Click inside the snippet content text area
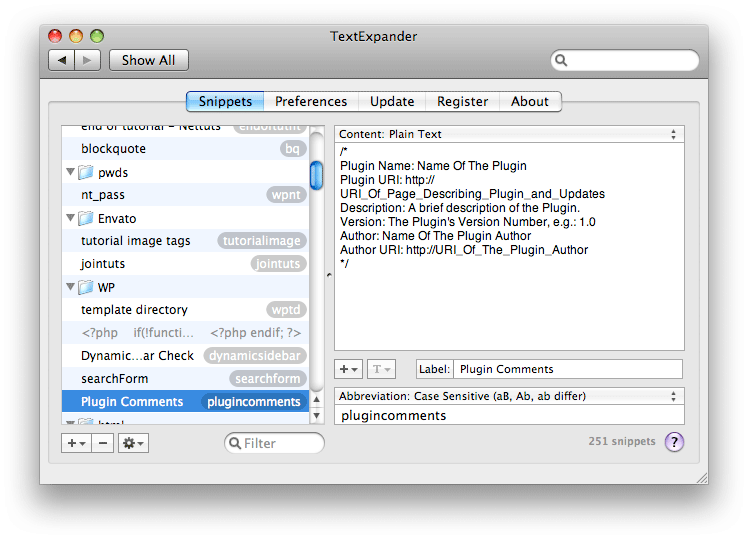 coord(509,247)
